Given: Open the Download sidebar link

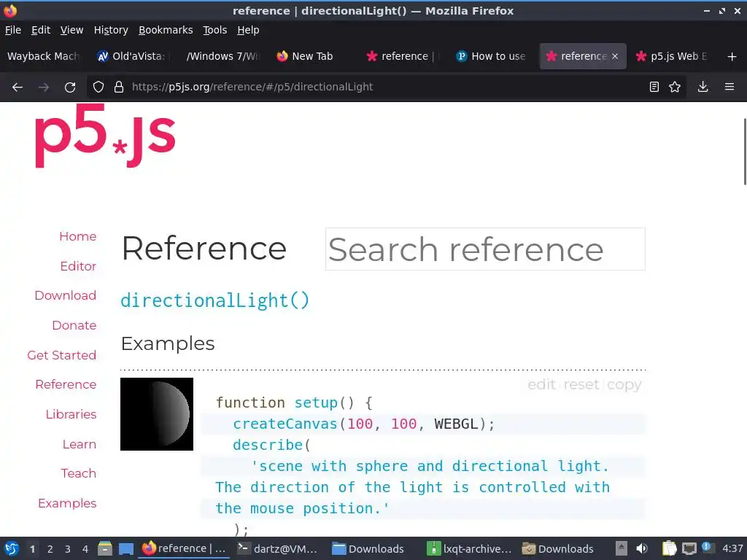Looking at the screenshot, I should 65,296.
